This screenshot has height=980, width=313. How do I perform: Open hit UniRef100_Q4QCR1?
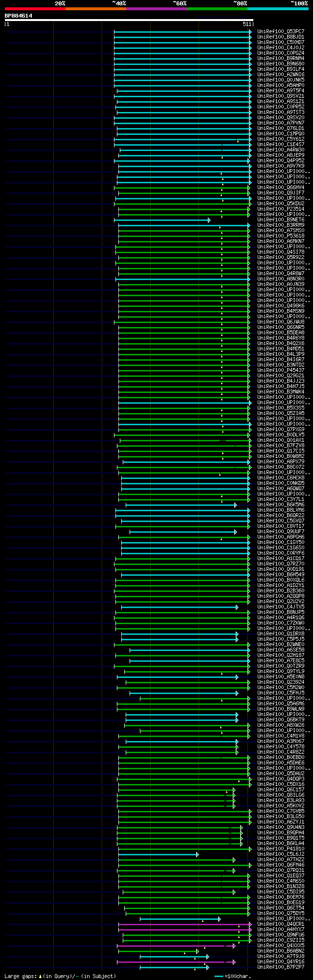coord(281,924)
